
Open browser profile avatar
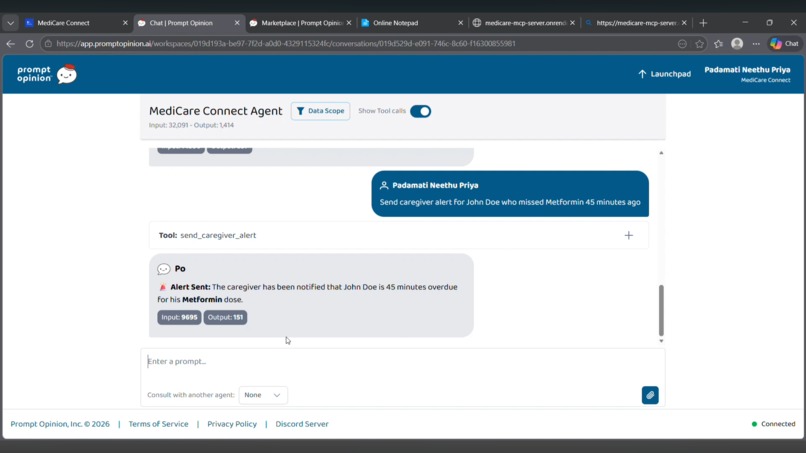tap(737, 44)
